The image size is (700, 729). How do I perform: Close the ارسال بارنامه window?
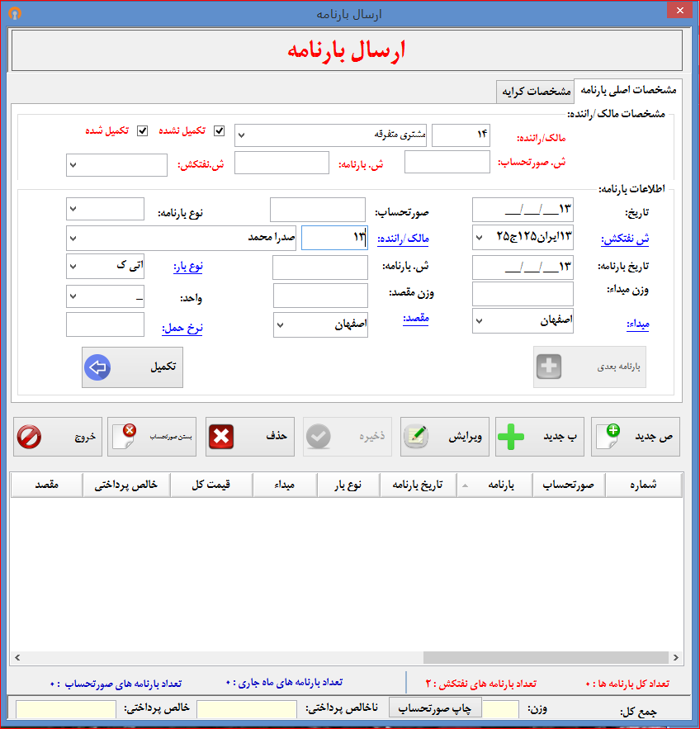coord(679,10)
